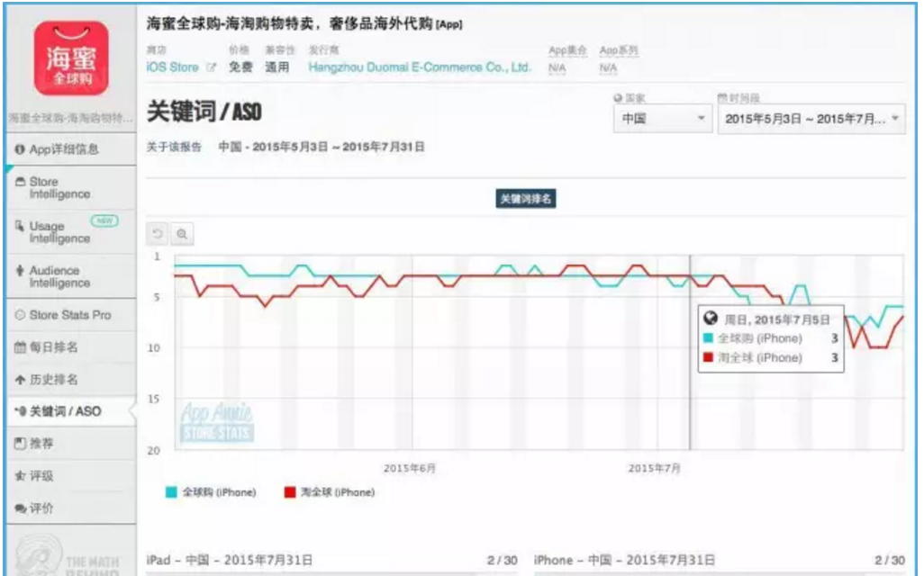Click the 通用 compatibility value

click(277, 67)
